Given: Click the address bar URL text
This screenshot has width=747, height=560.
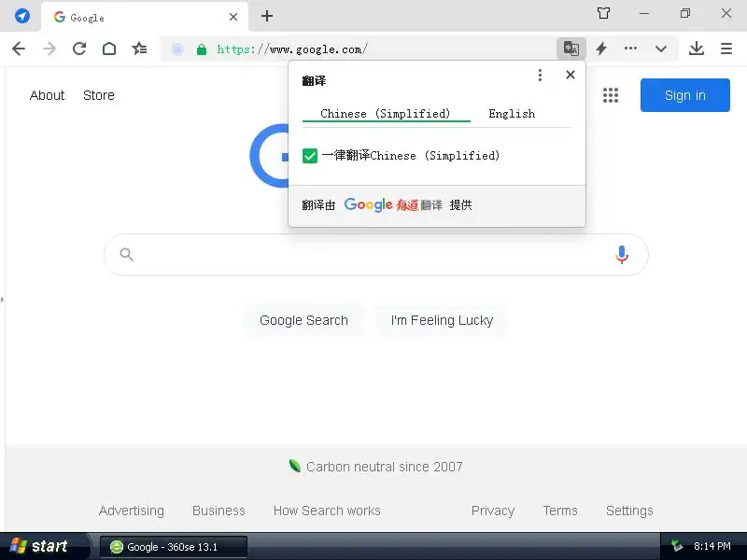Looking at the screenshot, I should point(292,49).
